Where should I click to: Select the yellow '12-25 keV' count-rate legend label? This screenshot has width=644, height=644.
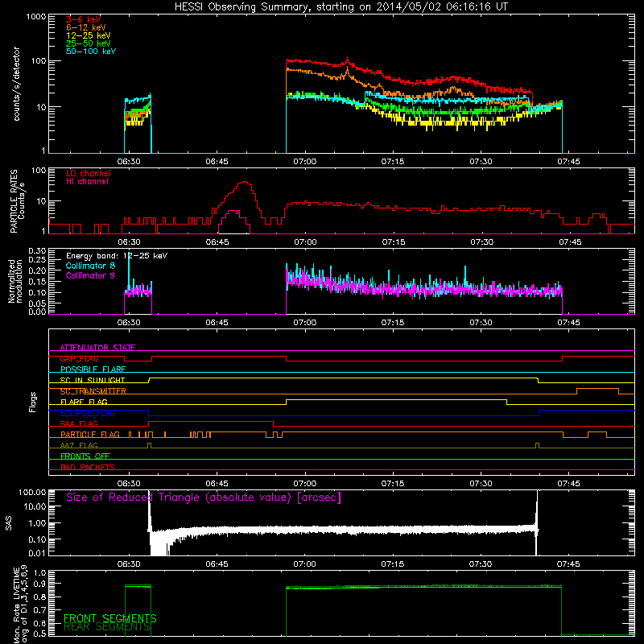coord(89,35)
